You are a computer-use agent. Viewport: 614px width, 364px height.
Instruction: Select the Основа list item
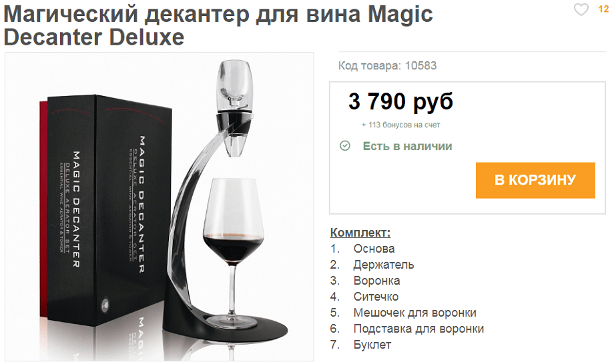(x=374, y=249)
